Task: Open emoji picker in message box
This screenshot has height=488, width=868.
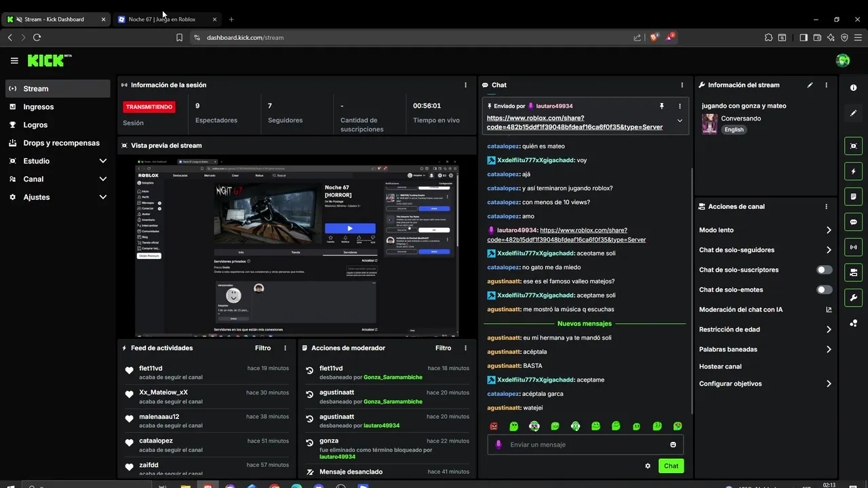Action: [673, 445]
